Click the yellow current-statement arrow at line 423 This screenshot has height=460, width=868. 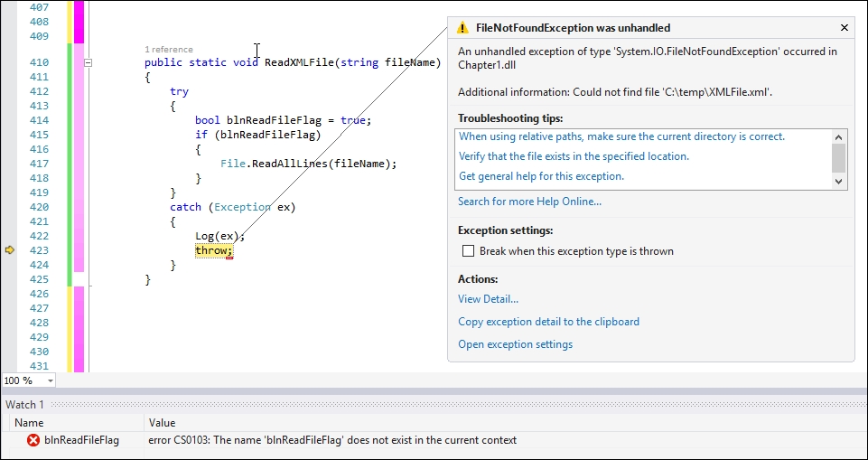(9, 250)
